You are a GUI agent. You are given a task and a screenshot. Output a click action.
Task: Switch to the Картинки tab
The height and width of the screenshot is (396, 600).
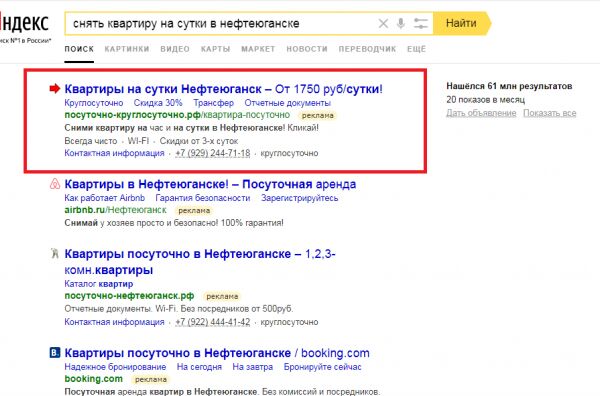pyautogui.click(x=127, y=49)
